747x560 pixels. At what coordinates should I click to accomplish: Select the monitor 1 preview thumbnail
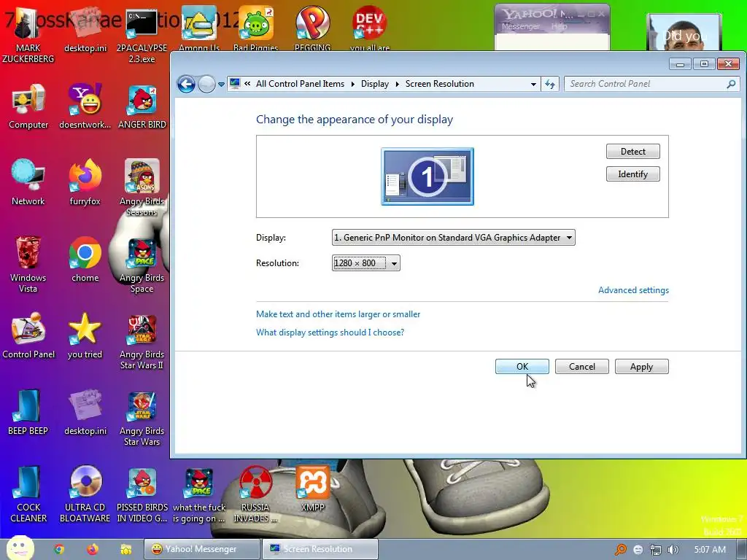(427, 176)
